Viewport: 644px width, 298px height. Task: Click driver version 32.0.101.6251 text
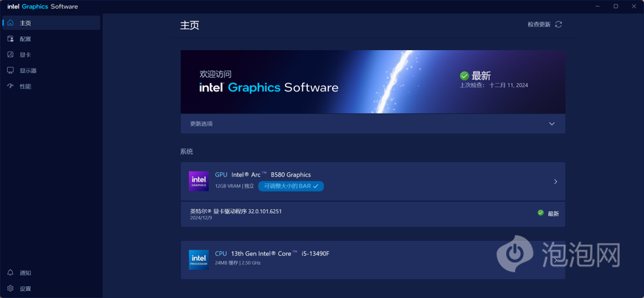(x=235, y=212)
